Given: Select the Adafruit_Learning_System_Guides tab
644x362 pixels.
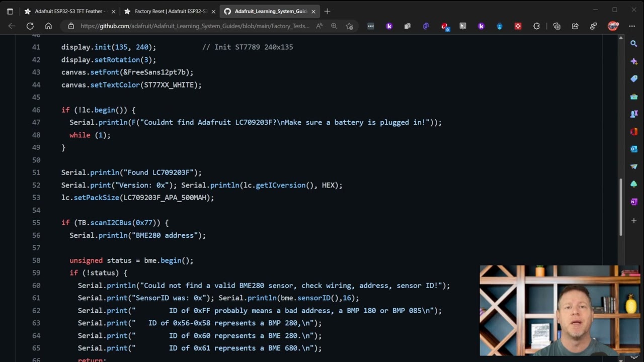Looking at the screenshot, I should tap(270, 11).
